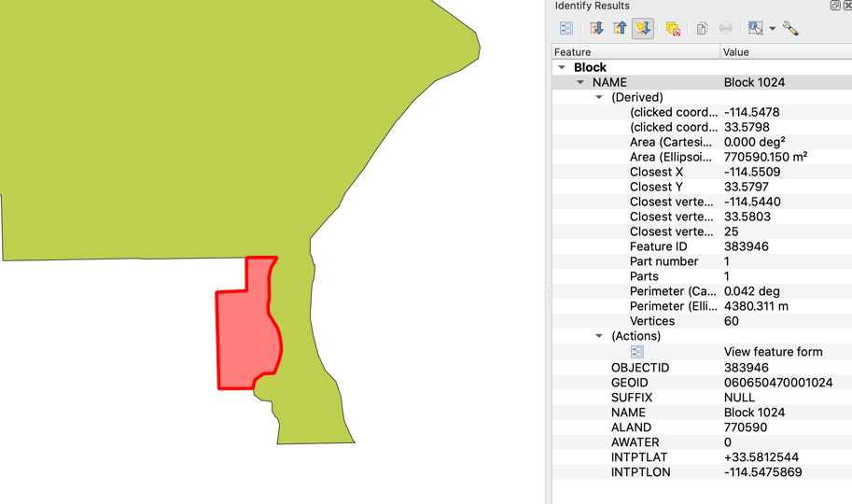Screen dimensions: 852x504
Task: Collapse the (Derived) group
Action: [x=599, y=97]
